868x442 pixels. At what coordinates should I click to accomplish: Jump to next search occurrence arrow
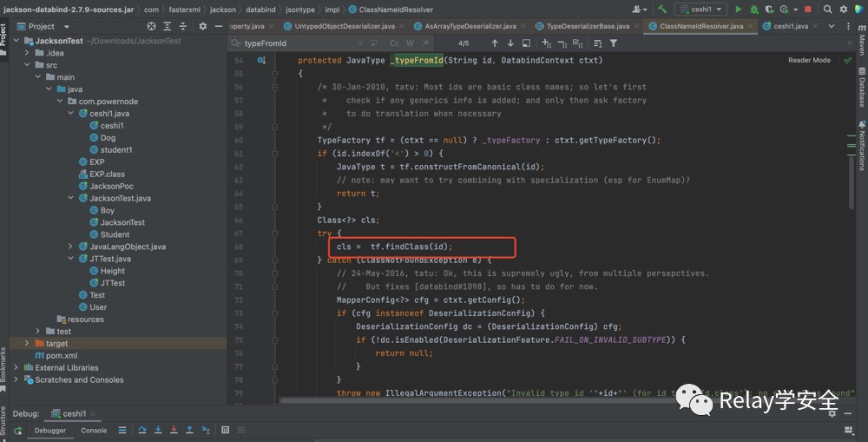[x=510, y=43]
